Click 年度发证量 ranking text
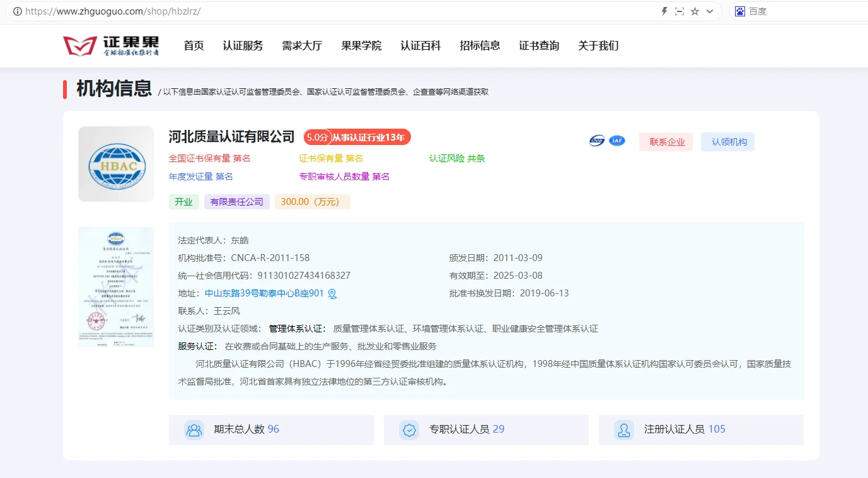 200,177
